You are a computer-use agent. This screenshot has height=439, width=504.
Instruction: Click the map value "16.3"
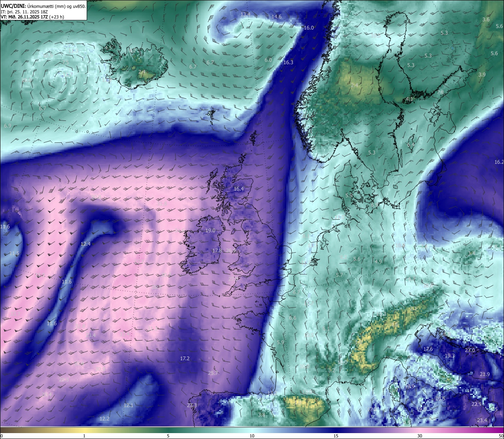(x=288, y=63)
